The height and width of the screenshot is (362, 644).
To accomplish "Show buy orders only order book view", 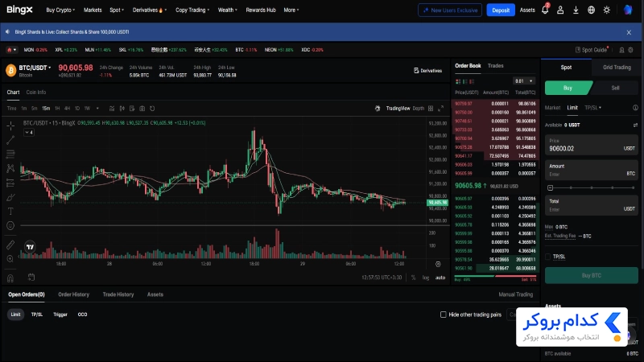I will click(x=465, y=81).
